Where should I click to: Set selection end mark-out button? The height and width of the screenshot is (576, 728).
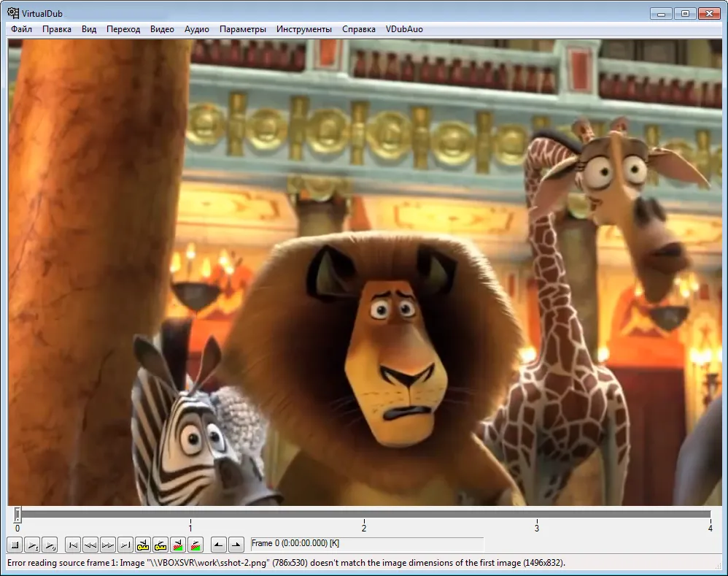click(236, 545)
